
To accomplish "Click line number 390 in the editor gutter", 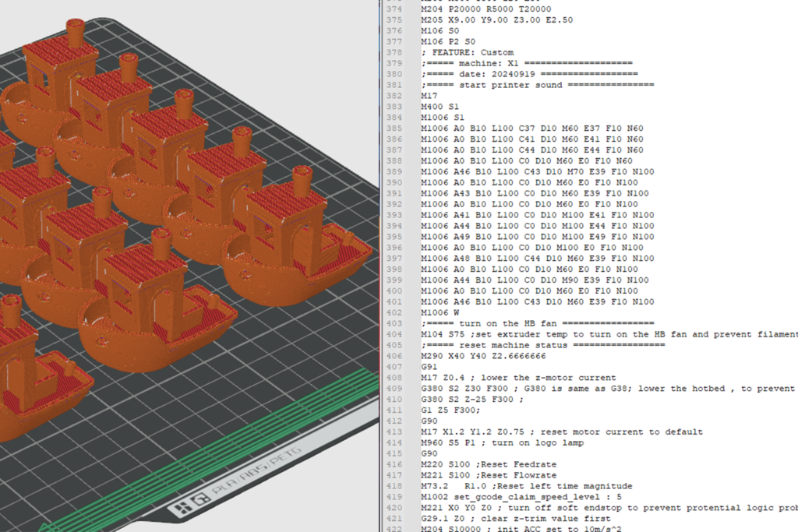I will pos(394,182).
